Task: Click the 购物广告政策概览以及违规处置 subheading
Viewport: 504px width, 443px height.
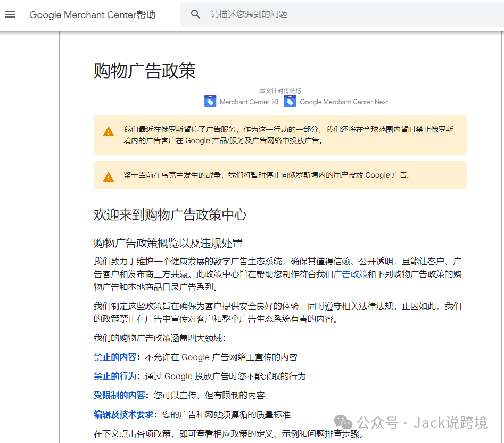Action: click(x=168, y=244)
